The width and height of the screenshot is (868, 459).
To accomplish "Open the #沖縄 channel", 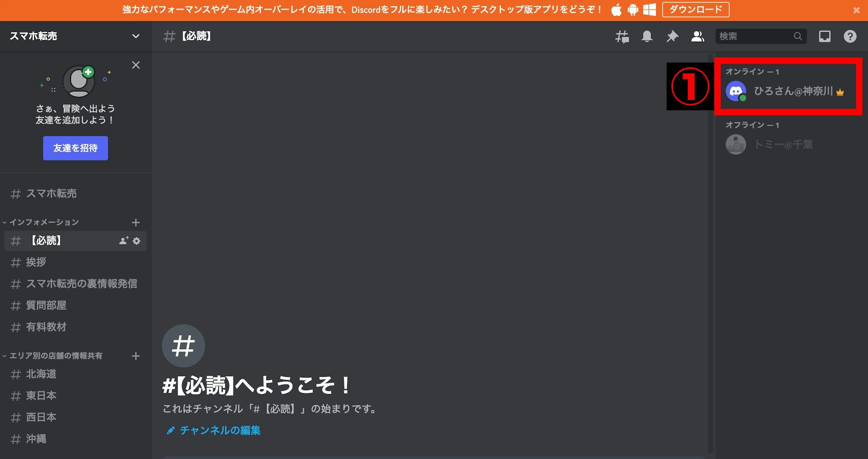I will (x=75, y=439).
